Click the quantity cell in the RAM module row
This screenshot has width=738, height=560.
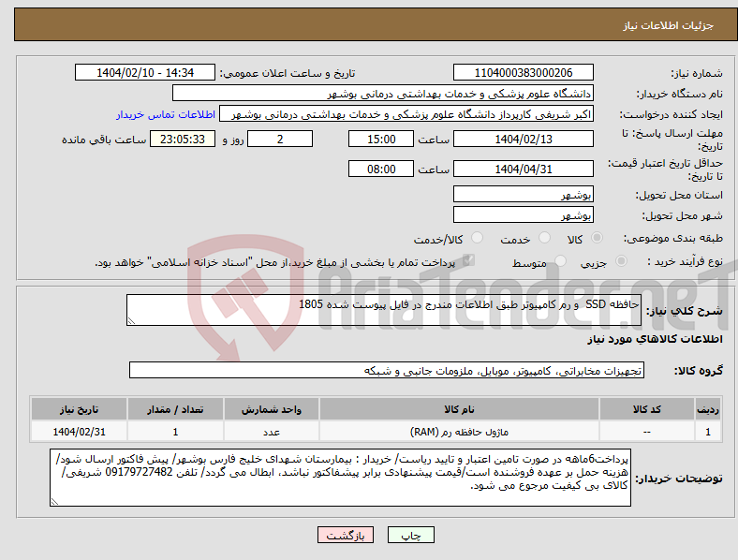coord(175,432)
